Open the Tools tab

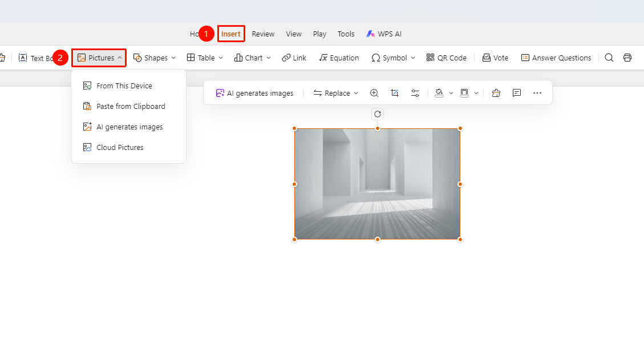pos(346,34)
